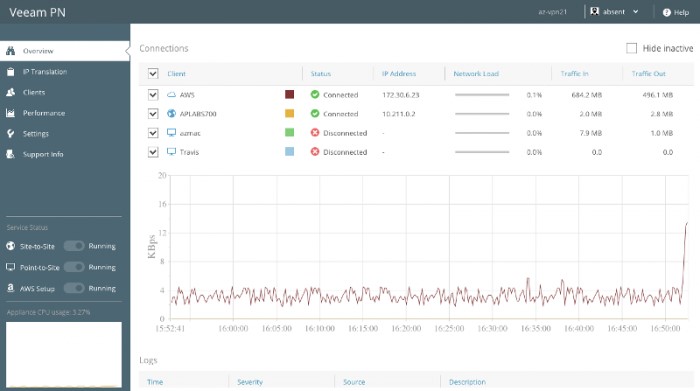Uncheck the AWS client checkbox
Image resolution: width=700 pixels, height=391 pixels.
click(153, 95)
